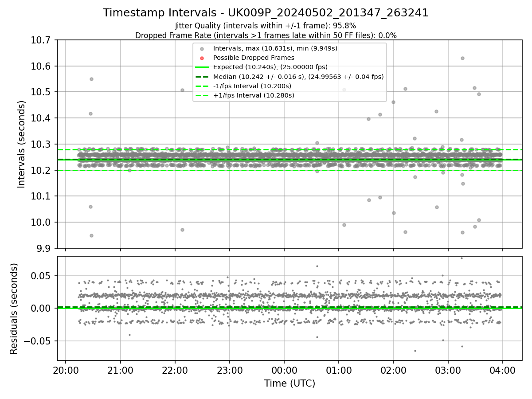Click the Time (UTC) x-axis label
532x399 pixels.
coord(289,383)
